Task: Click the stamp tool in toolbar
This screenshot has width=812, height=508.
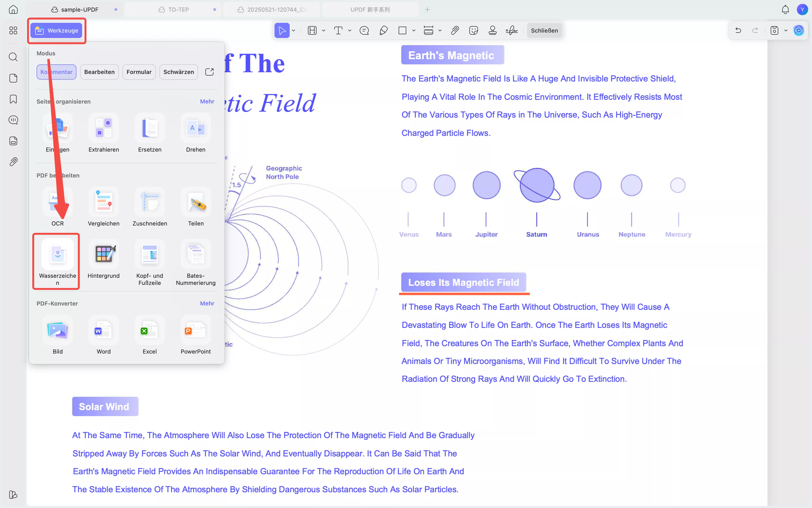Action: [492, 31]
